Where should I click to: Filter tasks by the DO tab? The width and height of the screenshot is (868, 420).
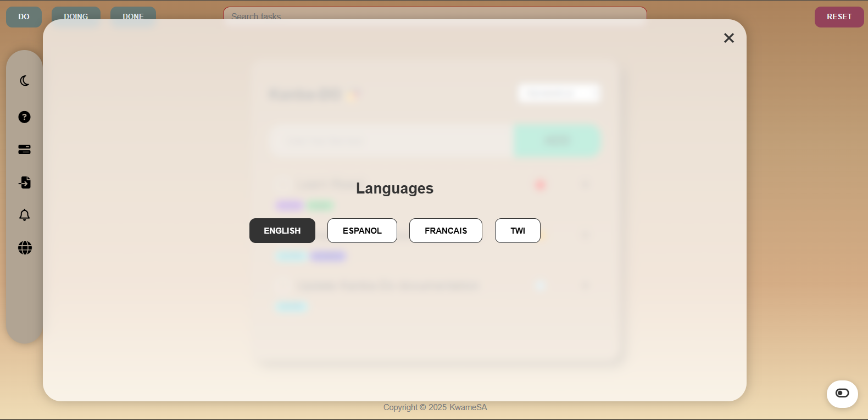click(24, 16)
